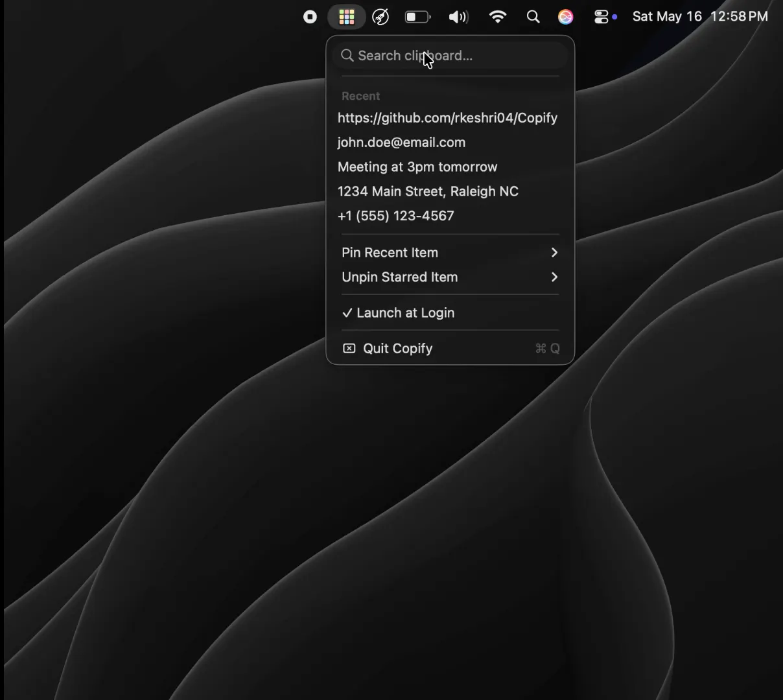
Task: Open the Unpin Starred Item submenu
Action: point(450,277)
